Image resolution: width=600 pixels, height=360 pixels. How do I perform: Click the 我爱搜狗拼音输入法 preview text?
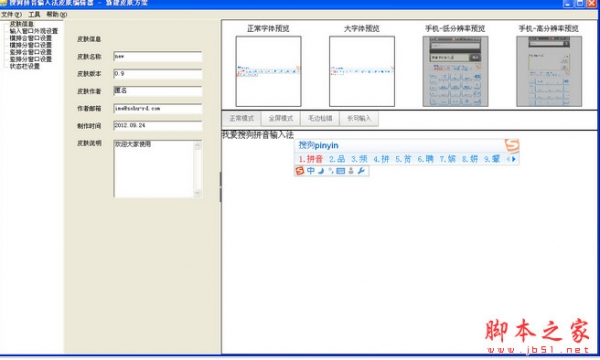coord(258,135)
